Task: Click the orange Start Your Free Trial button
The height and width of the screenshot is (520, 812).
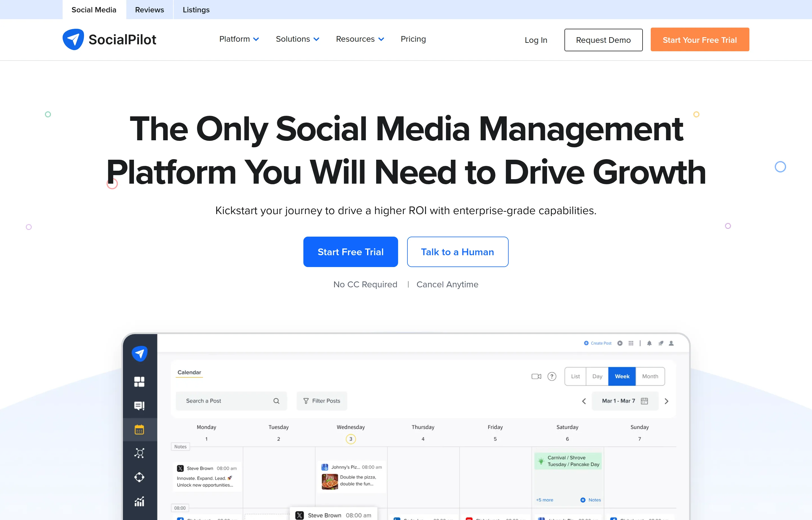Action: pyautogui.click(x=700, y=39)
